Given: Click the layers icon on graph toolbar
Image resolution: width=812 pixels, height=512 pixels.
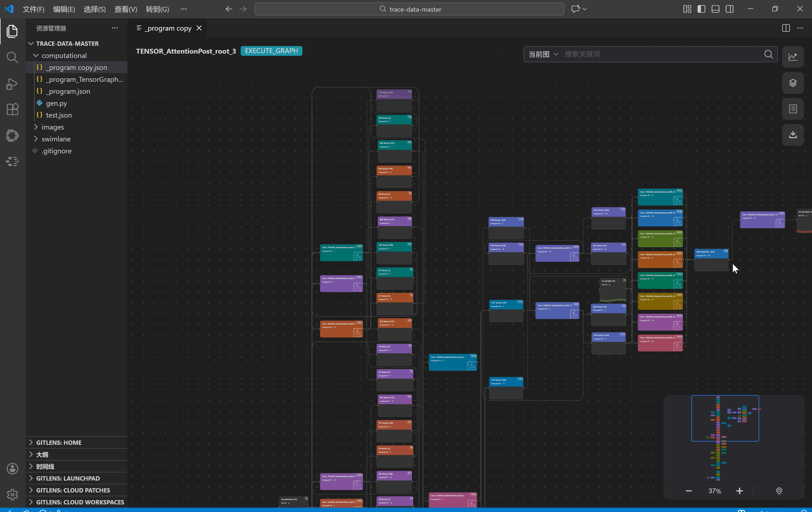Looking at the screenshot, I should point(793,83).
